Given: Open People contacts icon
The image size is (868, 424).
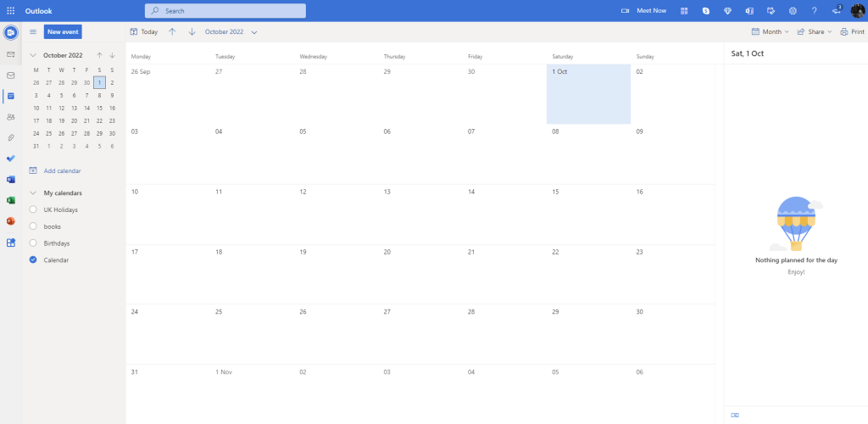Looking at the screenshot, I should pyautogui.click(x=10, y=117).
